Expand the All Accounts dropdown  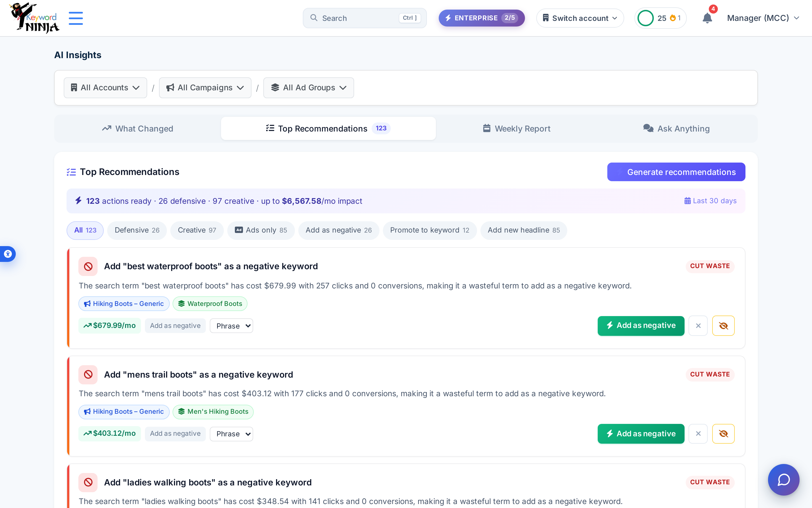(105, 88)
